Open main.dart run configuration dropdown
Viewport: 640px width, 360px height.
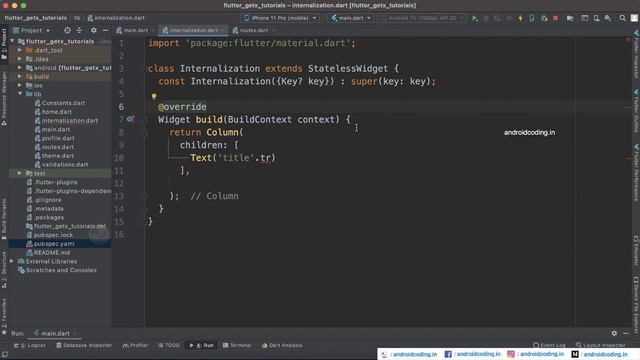pos(351,18)
